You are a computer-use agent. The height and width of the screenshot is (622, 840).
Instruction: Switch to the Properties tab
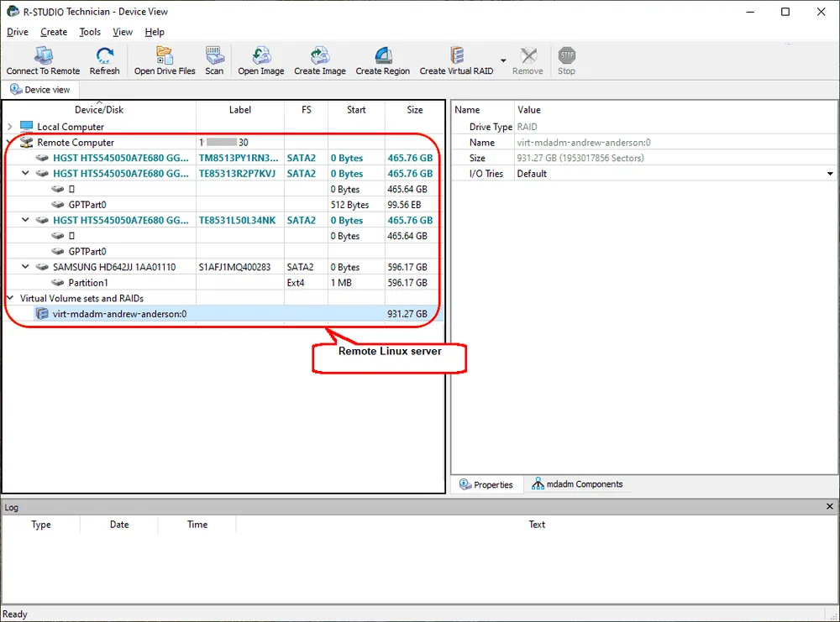tap(486, 484)
